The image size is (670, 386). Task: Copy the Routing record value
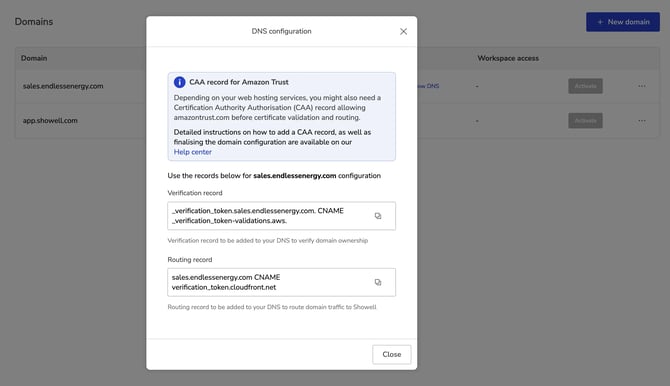click(378, 282)
